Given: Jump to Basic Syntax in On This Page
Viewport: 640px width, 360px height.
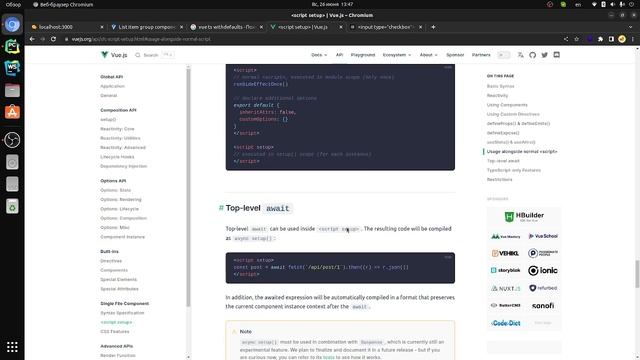Looking at the screenshot, I should click(x=500, y=86).
